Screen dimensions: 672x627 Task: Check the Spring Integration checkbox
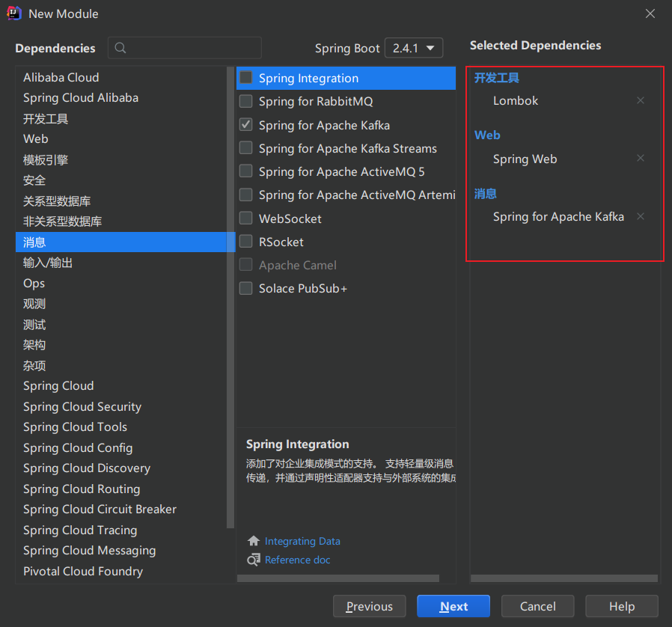245,78
